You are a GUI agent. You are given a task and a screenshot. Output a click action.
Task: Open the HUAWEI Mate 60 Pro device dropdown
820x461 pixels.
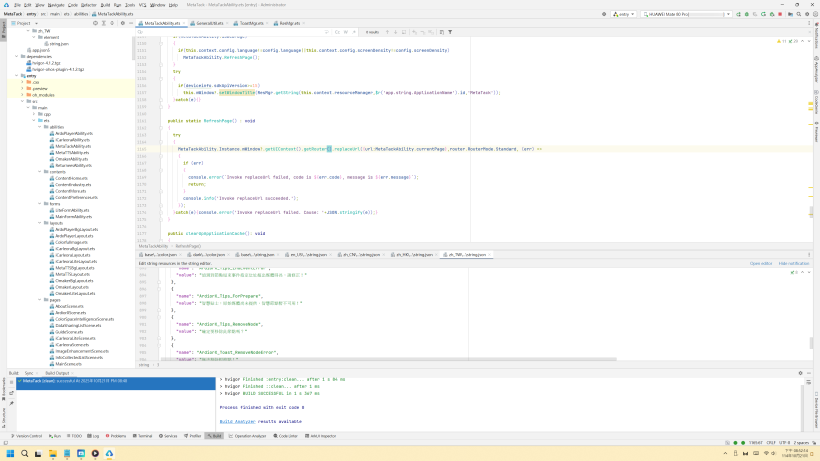[675, 14]
